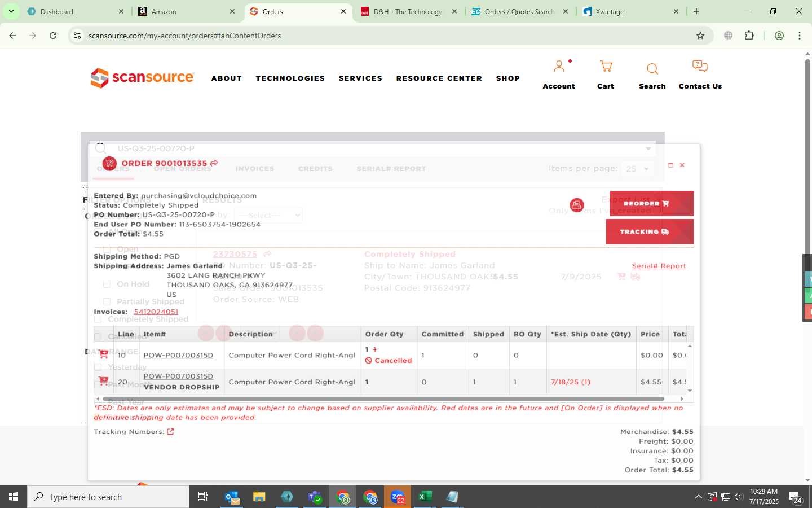Image resolution: width=812 pixels, height=508 pixels.
Task: Tick the faded On Hold filter checkbox
Action: click(x=107, y=284)
